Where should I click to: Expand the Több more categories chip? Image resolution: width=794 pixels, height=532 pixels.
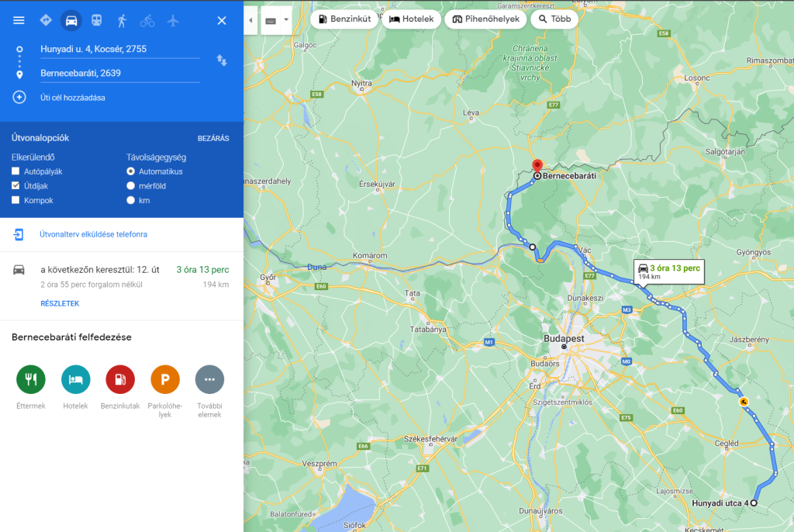[x=554, y=19]
